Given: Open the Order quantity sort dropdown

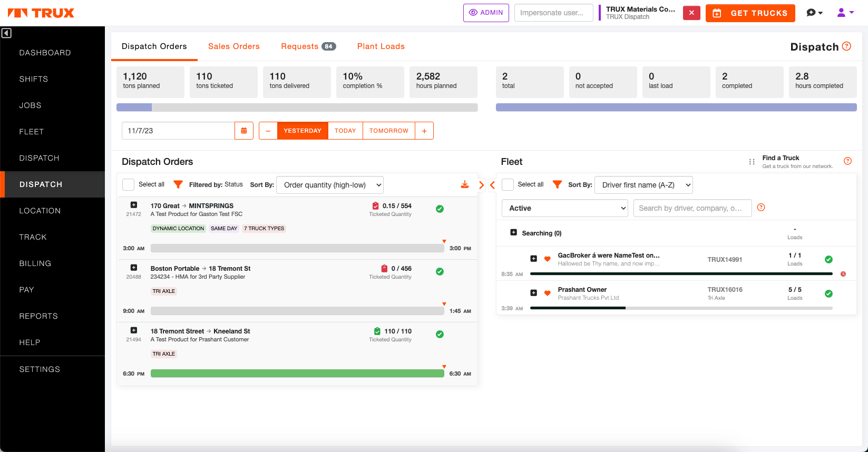Looking at the screenshot, I should coord(330,185).
